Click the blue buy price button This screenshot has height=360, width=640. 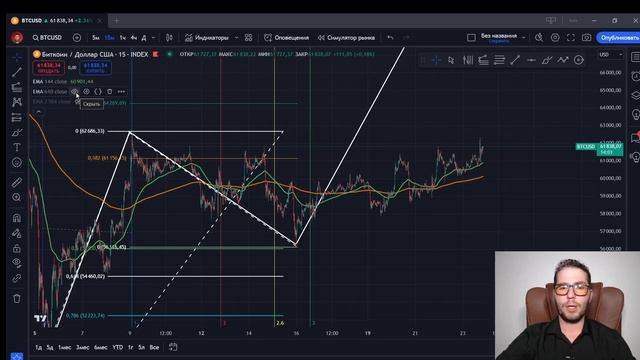(95, 68)
